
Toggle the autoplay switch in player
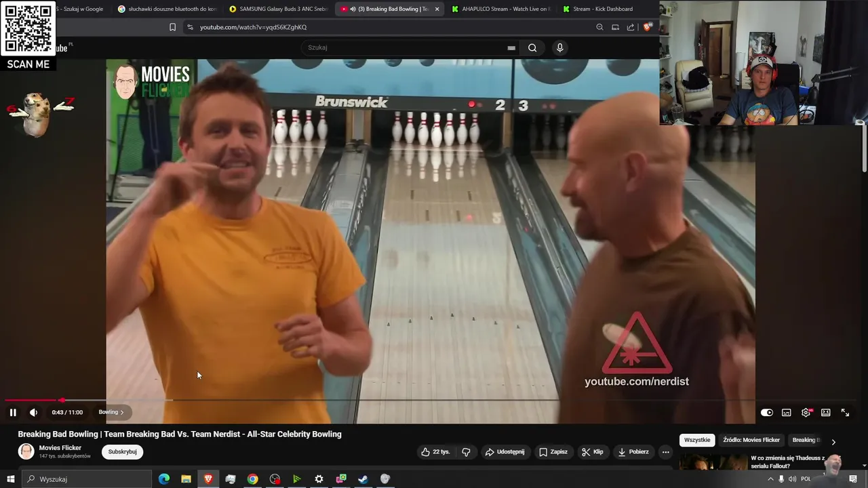click(x=766, y=413)
